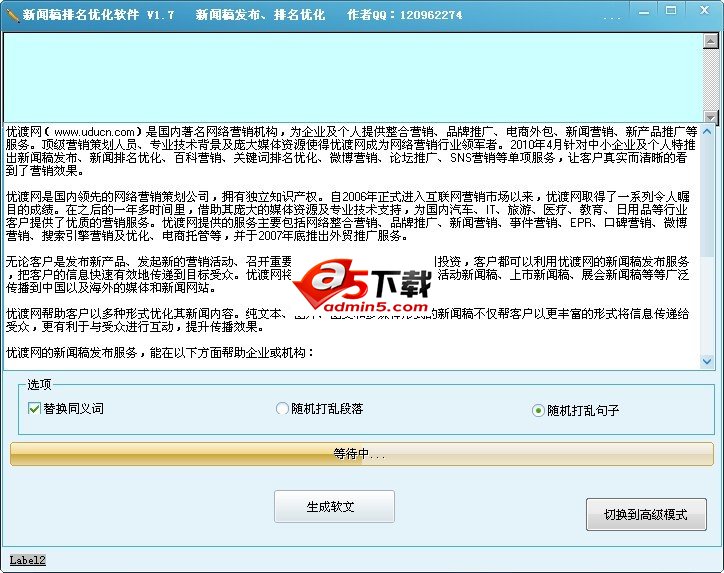Click the Label2 text at bottom
724x573 pixels.
(28, 560)
